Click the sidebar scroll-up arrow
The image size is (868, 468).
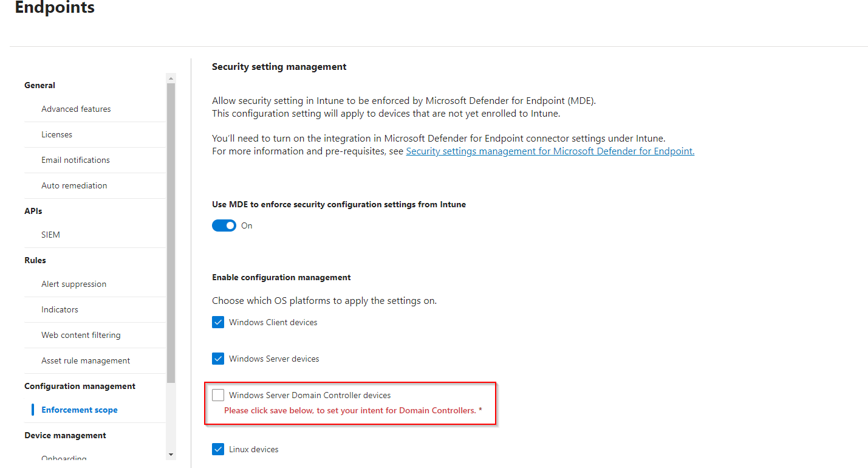[171, 77]
